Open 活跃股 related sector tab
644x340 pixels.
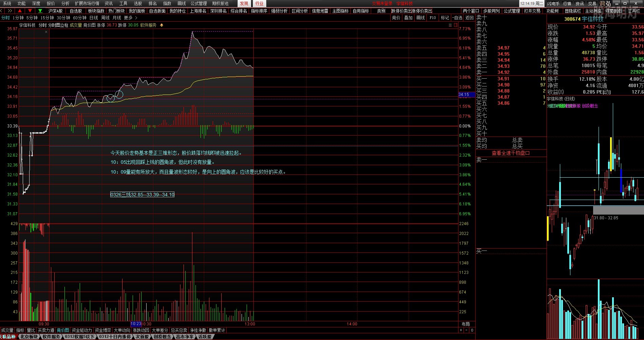205,337
